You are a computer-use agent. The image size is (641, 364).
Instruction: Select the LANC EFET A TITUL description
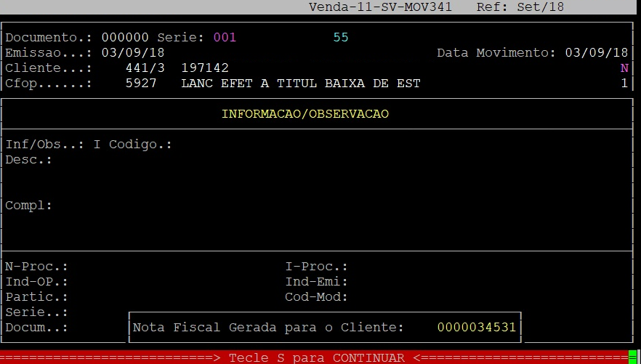point(300,84)
